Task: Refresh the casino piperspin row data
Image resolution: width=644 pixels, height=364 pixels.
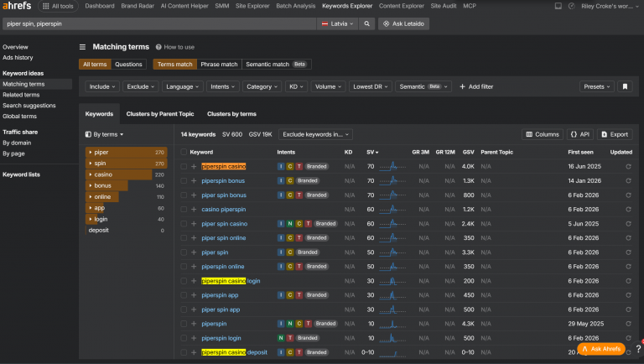Action: [628, 209]
